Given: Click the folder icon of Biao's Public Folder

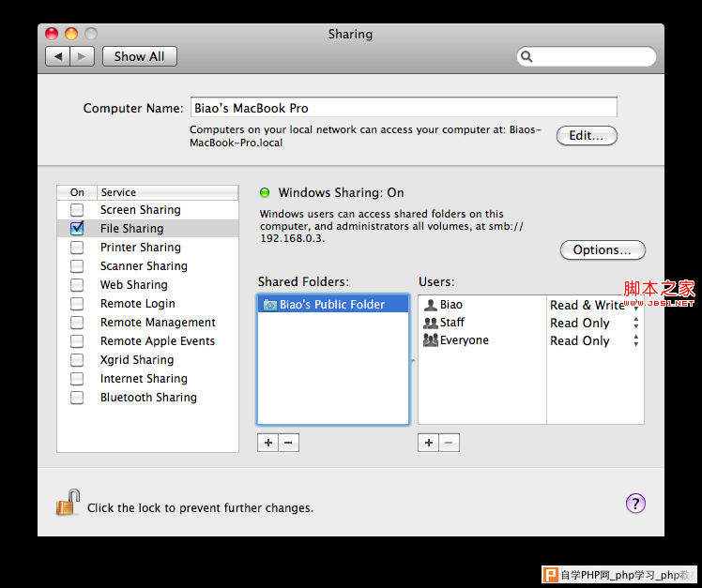Looking at the screenshot, I should 270,305.
